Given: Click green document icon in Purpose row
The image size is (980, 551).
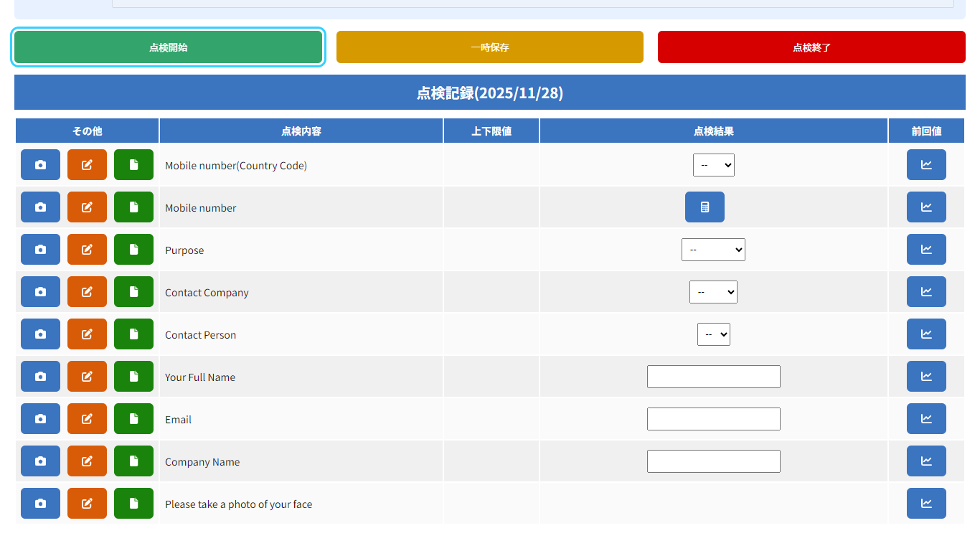Looking at the screenshot, I should point(133,250).
